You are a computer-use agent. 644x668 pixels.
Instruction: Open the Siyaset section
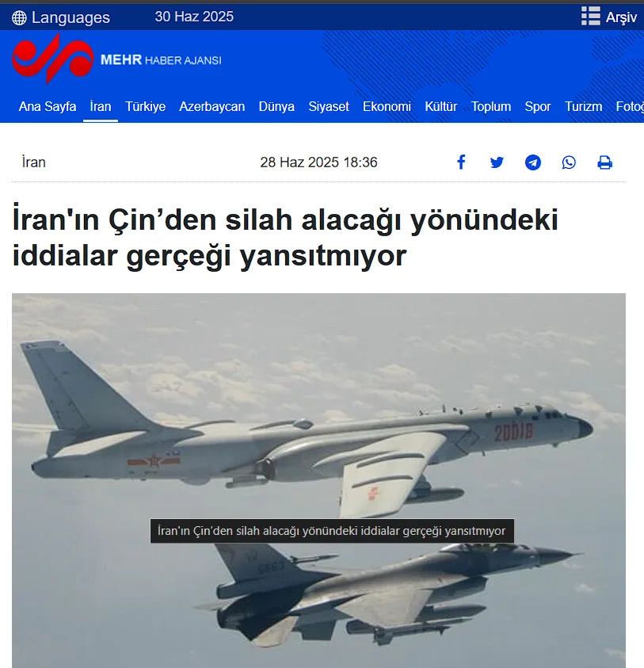[329, 106]
